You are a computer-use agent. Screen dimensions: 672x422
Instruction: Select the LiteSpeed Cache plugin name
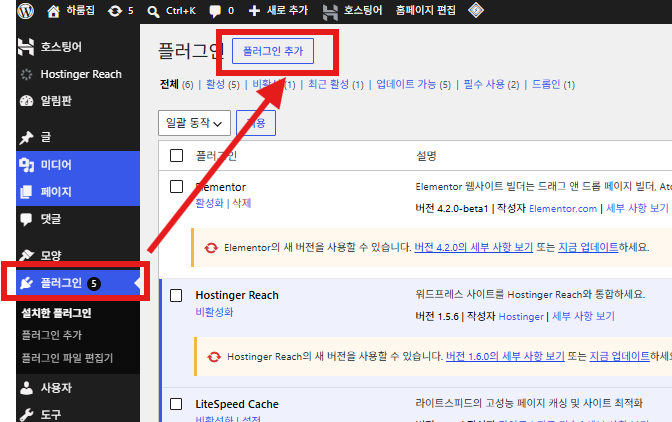coord(237,404)
